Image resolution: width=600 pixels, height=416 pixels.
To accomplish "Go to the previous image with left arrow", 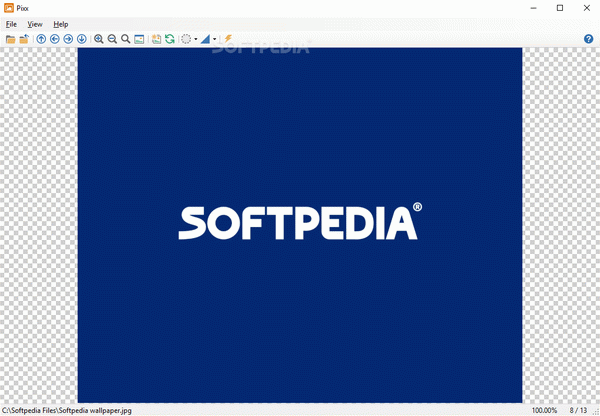I will pos(55,39).
